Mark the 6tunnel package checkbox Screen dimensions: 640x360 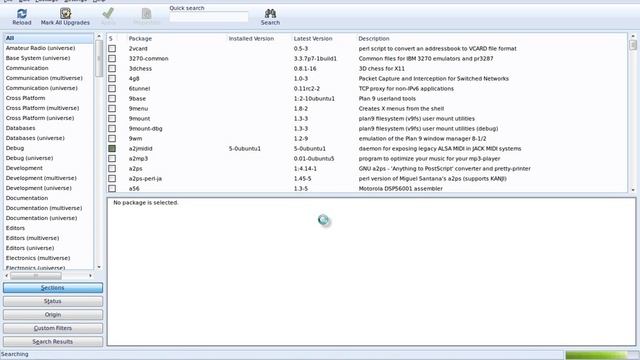point(112,89)
